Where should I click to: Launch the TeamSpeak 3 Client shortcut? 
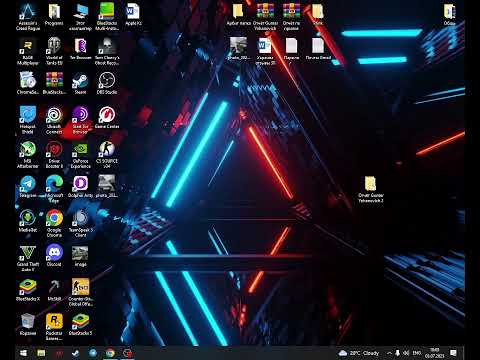(80, 223)
